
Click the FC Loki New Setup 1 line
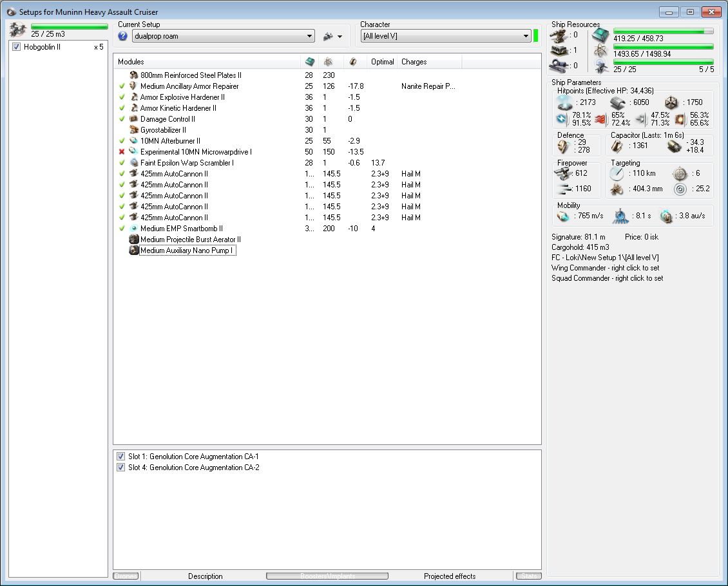(x=605, y=258)
